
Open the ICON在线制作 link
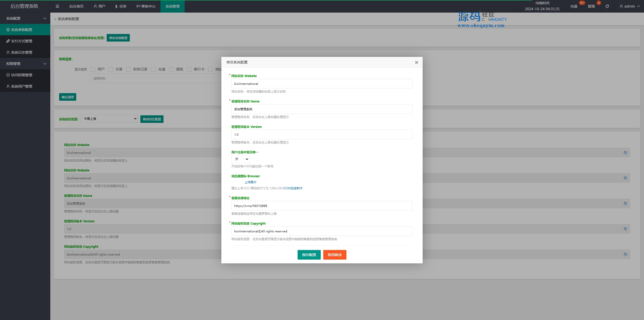pos(292,188)
